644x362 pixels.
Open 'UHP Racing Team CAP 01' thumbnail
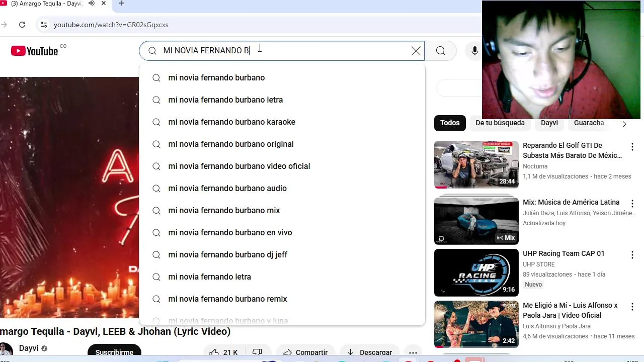tap(476, 273)
